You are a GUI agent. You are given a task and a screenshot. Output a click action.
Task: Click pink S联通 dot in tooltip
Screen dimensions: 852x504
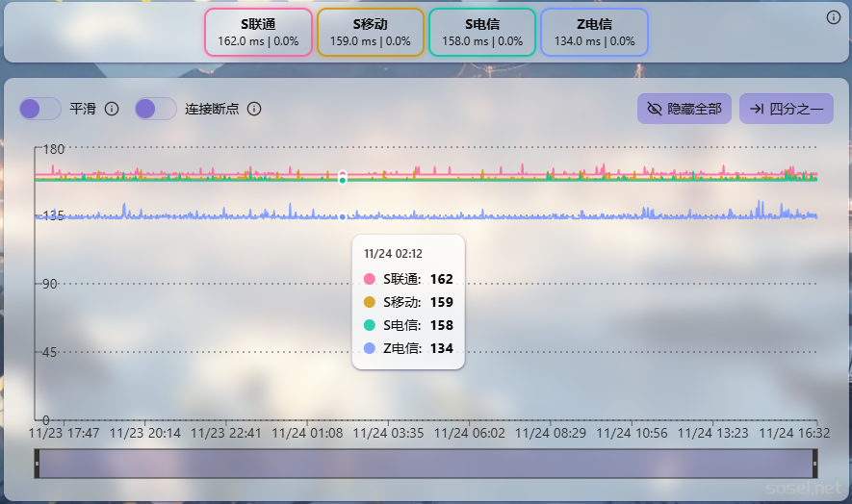tap(371, 279)
